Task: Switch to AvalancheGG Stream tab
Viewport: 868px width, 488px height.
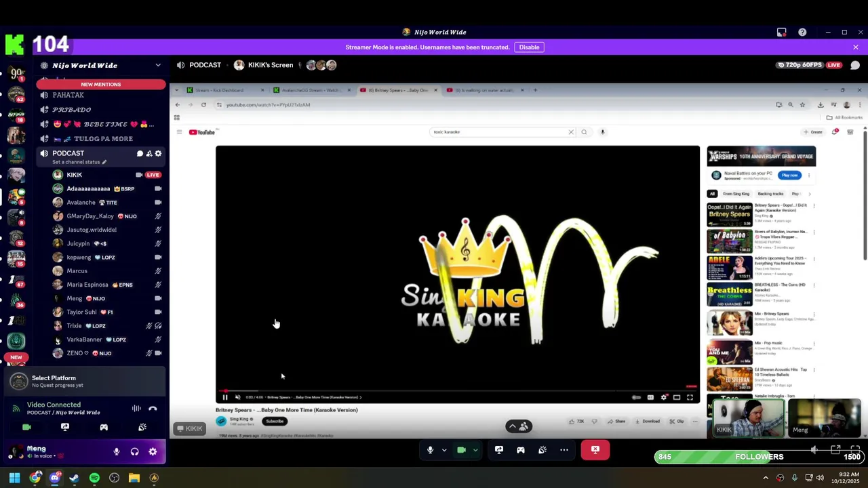Action: coord(311,90)
